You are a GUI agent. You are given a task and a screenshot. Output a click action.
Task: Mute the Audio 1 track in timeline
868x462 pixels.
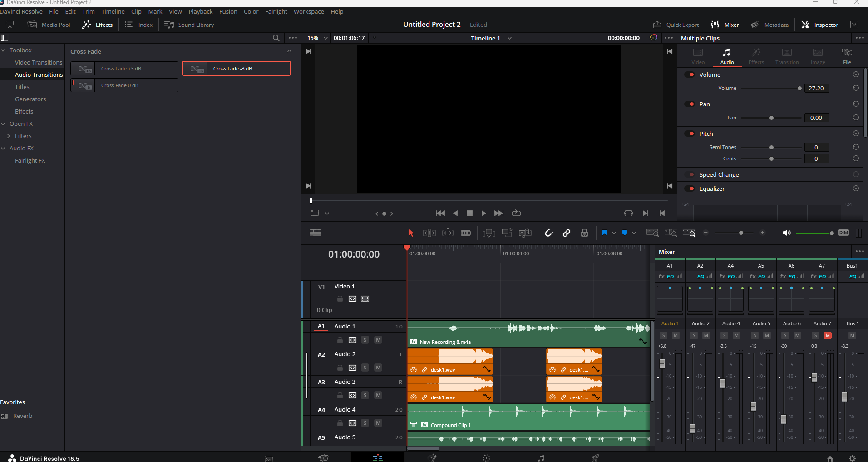coord(378,340)
